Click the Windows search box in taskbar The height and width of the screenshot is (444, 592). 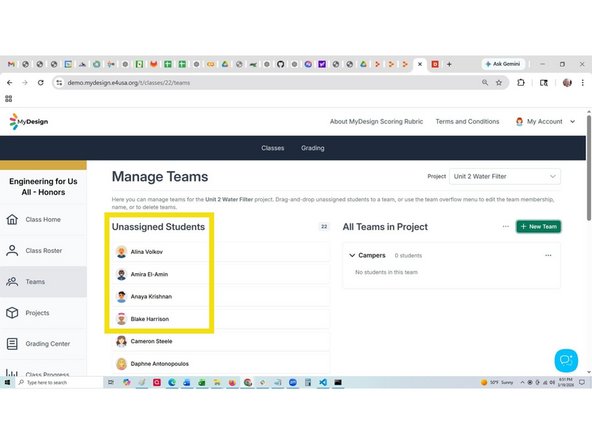(x=59, y=382)
